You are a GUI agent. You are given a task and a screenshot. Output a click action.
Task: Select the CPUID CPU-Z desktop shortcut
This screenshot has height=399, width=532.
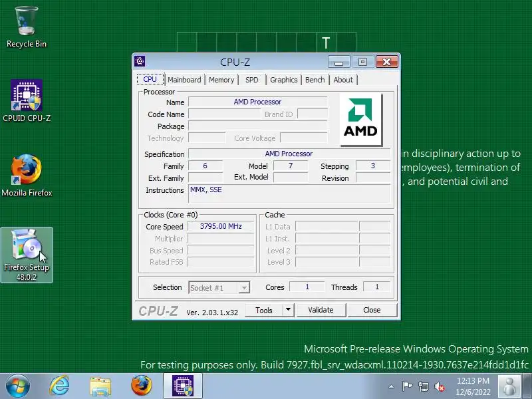pyautogui.click(x=27, y=101)
